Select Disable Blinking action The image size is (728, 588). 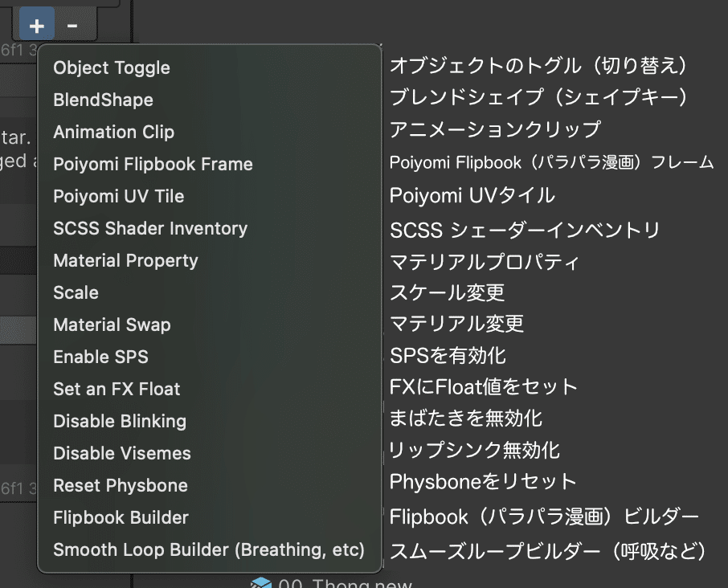tap(120, 421)
